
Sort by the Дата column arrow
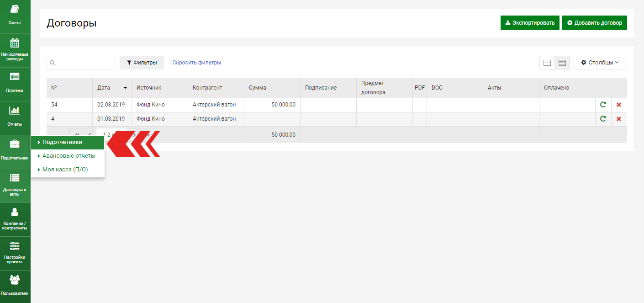pos(125,88)
